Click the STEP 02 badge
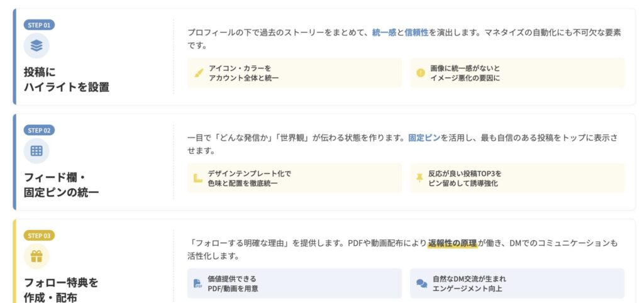This screenshot has height=303, width=644. point(39,130)
